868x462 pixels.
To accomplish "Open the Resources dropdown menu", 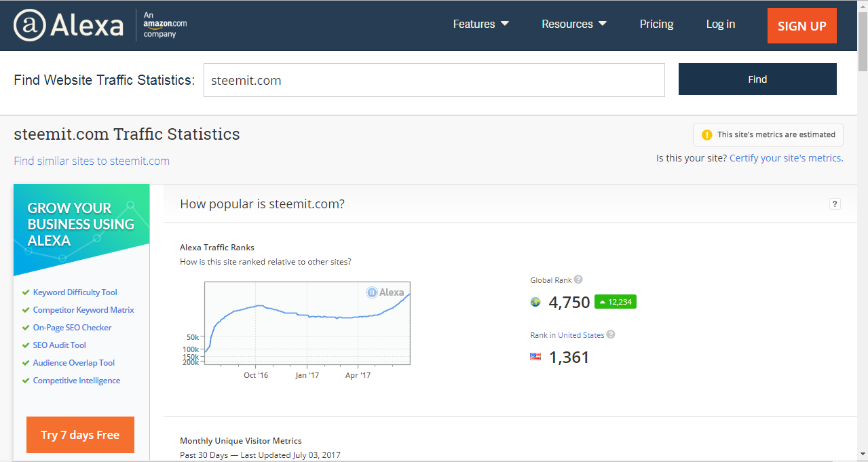I will (574, 24).
